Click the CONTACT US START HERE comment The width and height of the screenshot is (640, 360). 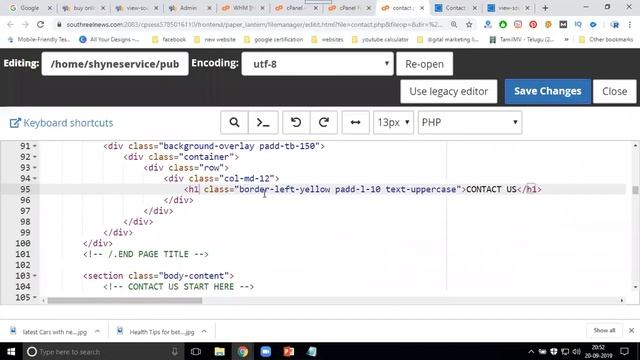pyautogui.click(x=178, y=287)
